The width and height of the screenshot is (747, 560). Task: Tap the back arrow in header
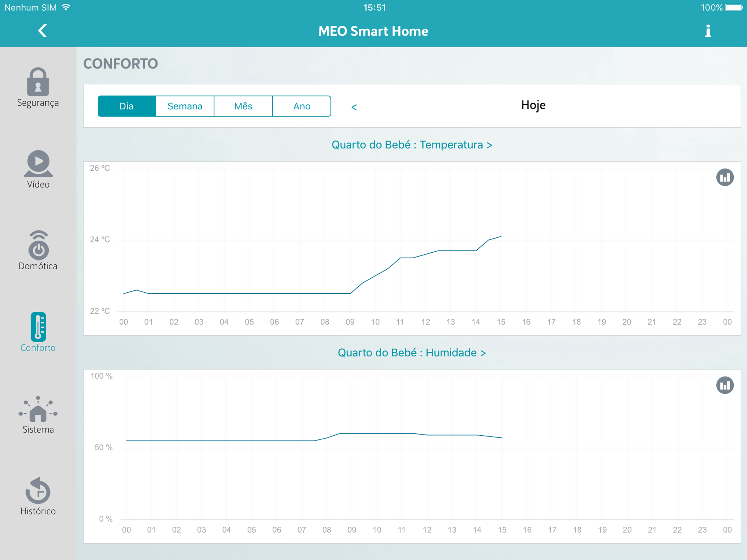[43, 31]
